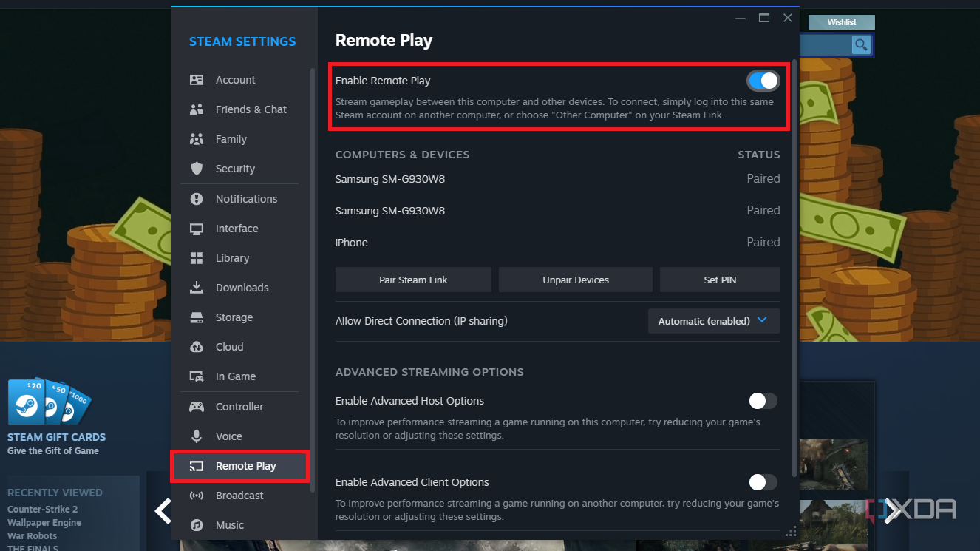
Task: Select iPhone paired device row
Action: point(557,243)
